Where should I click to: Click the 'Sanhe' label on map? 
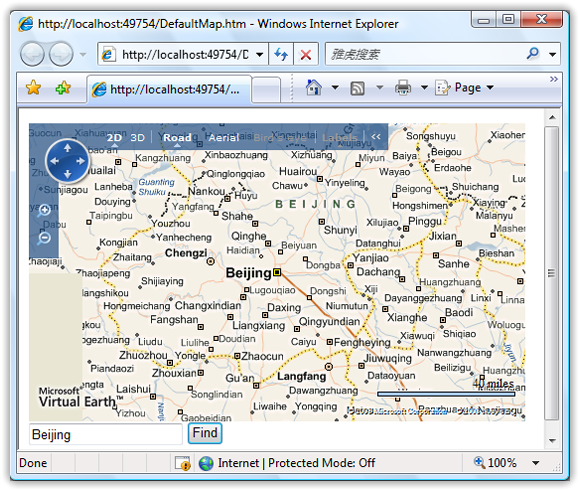click(x=453, y=264)
